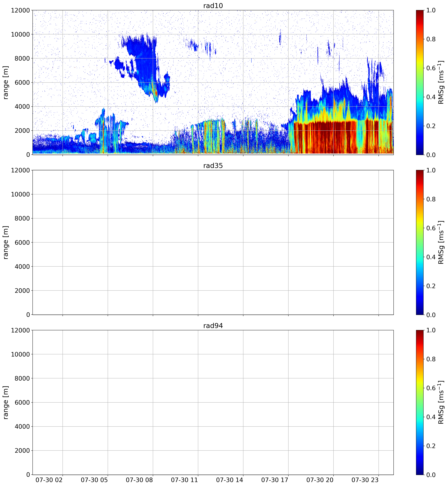Click the rad10 panel's "range [m]" axis label

tap(6, 82)
